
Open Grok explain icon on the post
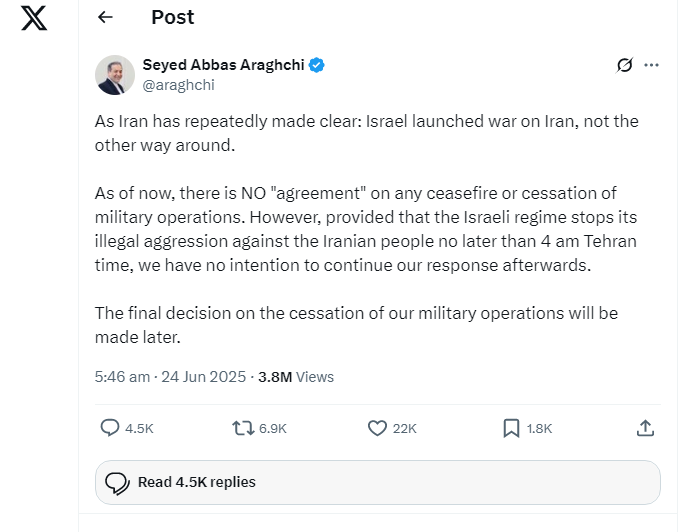tap(624, 65)
